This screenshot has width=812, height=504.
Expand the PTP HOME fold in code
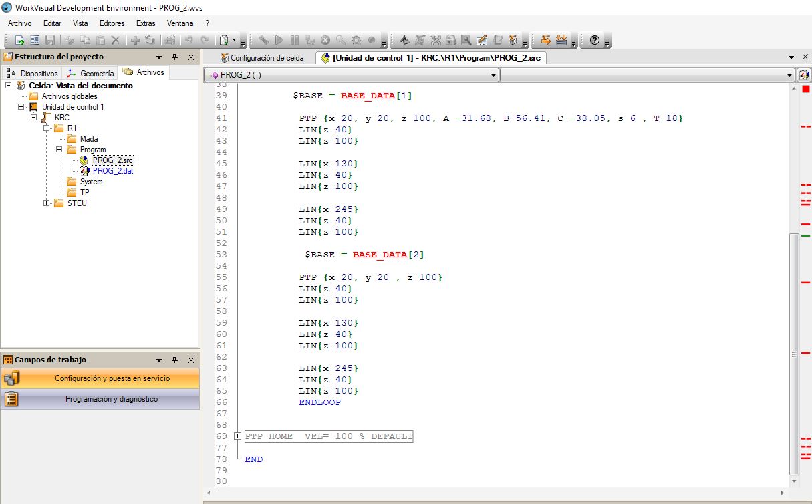pyautogui.click(x=238, y=436)
